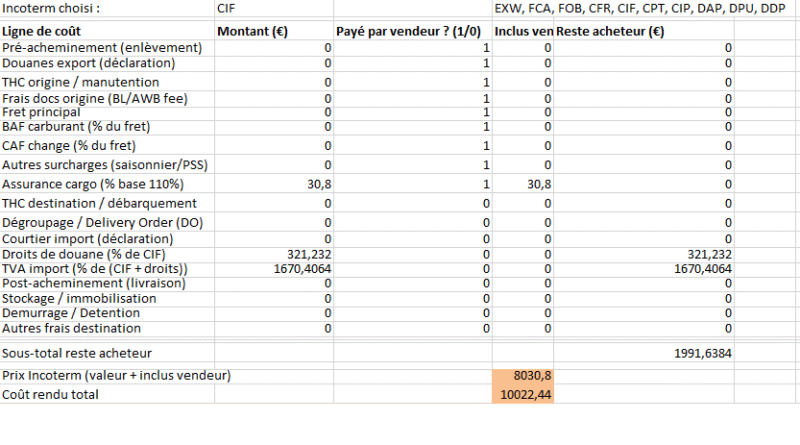The image size is (800, 445).
Task: Click the '1670,4064' value in the Reste acheteur column
Action: coord(644,269)
